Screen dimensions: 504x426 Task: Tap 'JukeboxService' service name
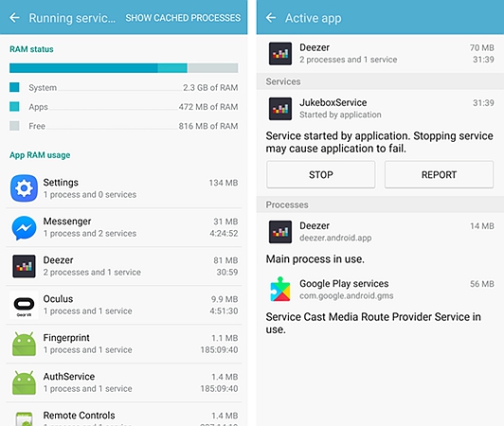[333, 102]
